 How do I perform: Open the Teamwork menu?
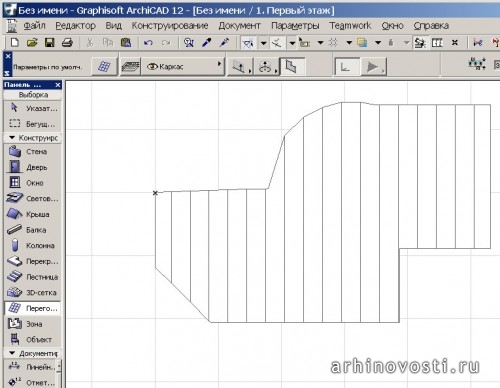(350, 25)
